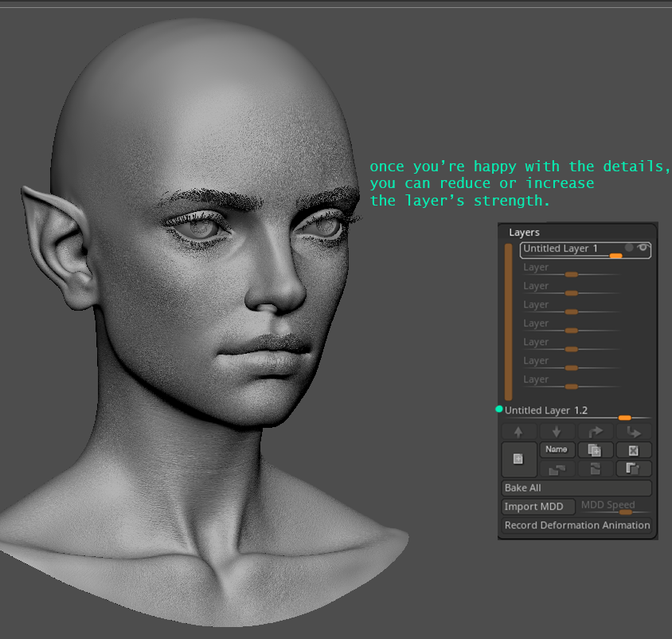
Task: Click the Name button to rename the layer
Action: pyautogui.click(x=557, y=449)
